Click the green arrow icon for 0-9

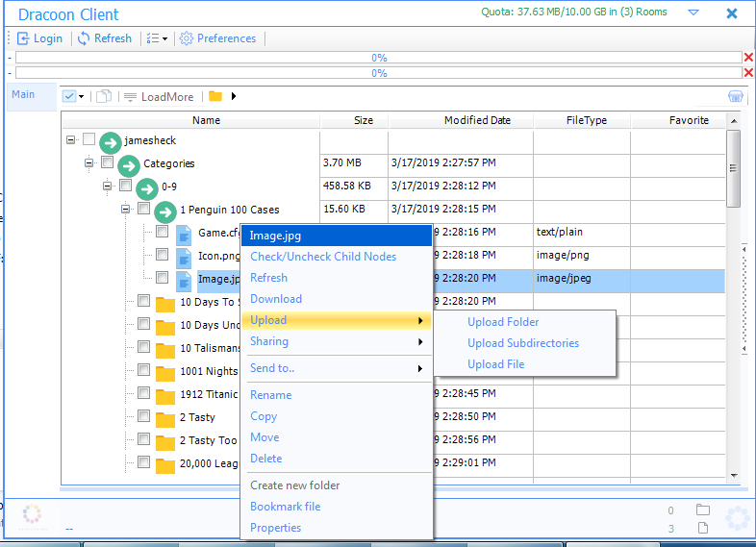[147, 189]
